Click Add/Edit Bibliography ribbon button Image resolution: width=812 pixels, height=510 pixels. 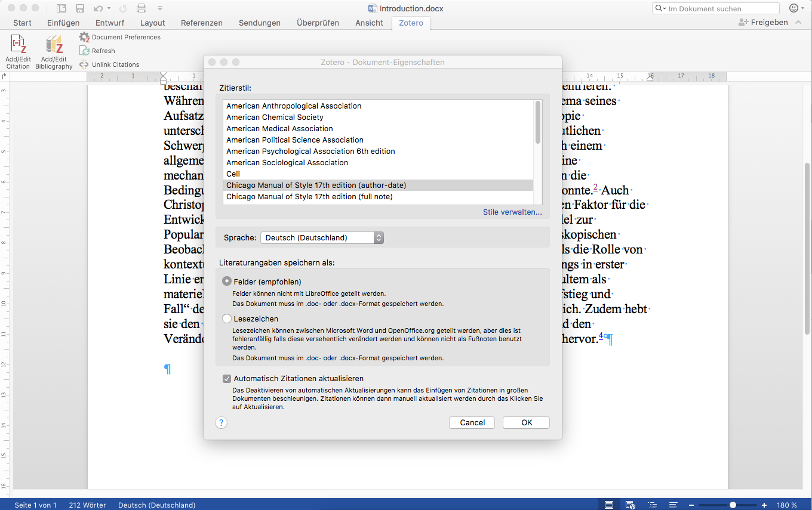coord(54,52)
